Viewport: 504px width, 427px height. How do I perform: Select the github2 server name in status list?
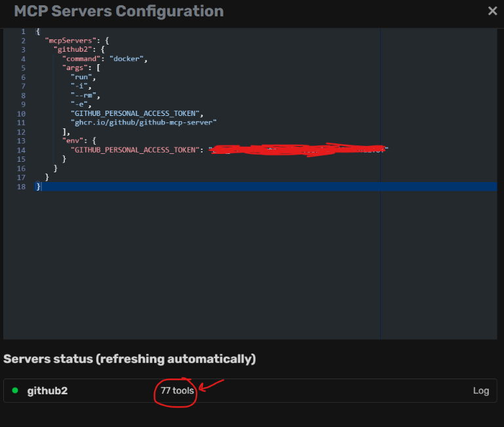pos(47,391)
